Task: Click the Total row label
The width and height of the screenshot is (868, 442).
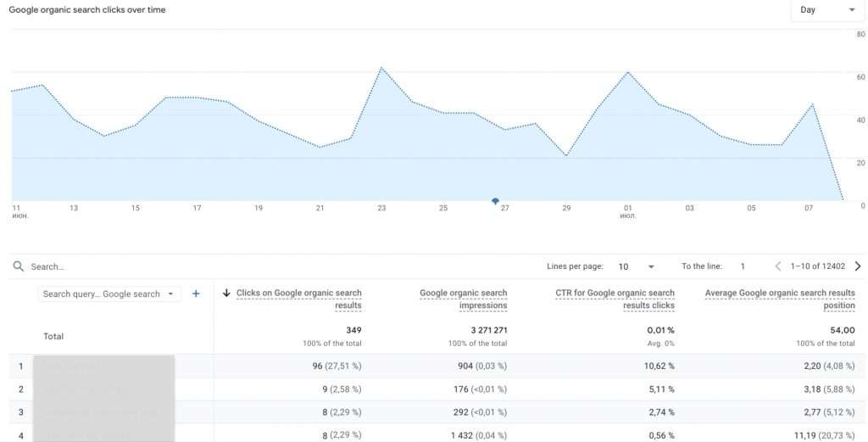Action: coord(53,336)
